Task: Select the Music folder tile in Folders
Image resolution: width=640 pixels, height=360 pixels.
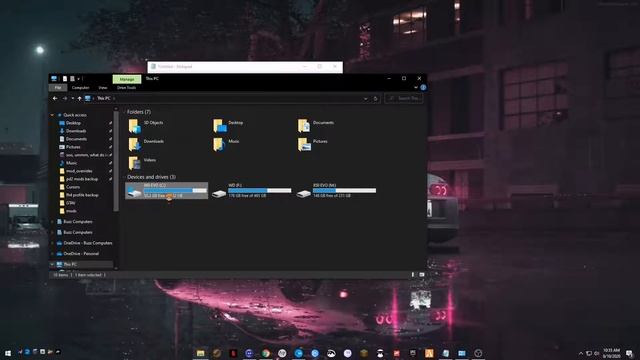Action: [227, 144]
